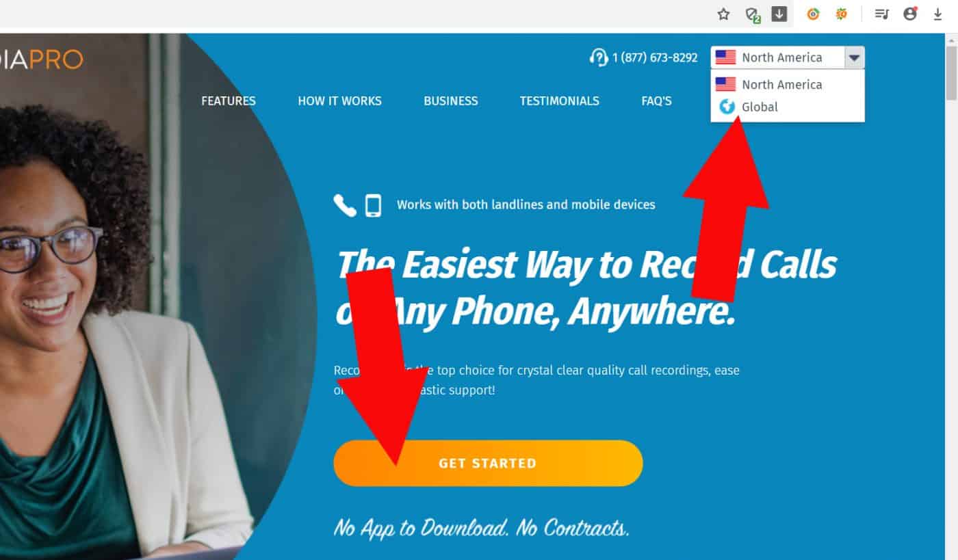Image resolution: width=958 pixels, height=560 pixels.
Task: Open the BUSINESS menu item
Action: 451,101
